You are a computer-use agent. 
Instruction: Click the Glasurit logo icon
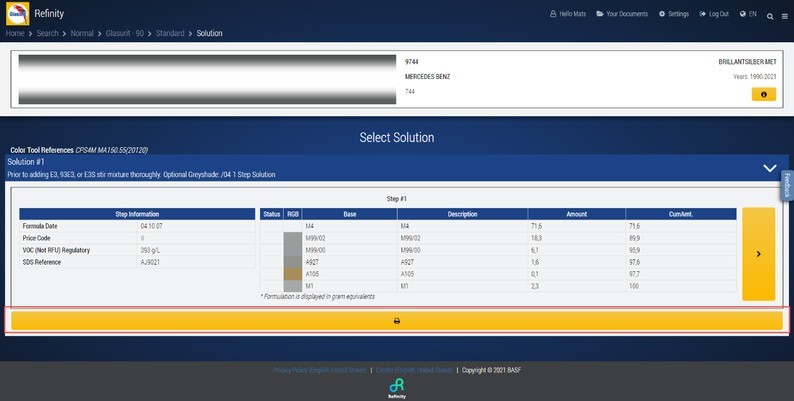point(18,14)
